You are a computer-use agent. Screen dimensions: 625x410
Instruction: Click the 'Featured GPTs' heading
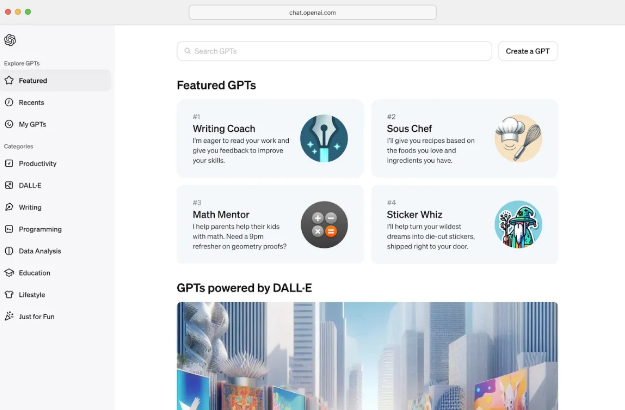[216, 85]
